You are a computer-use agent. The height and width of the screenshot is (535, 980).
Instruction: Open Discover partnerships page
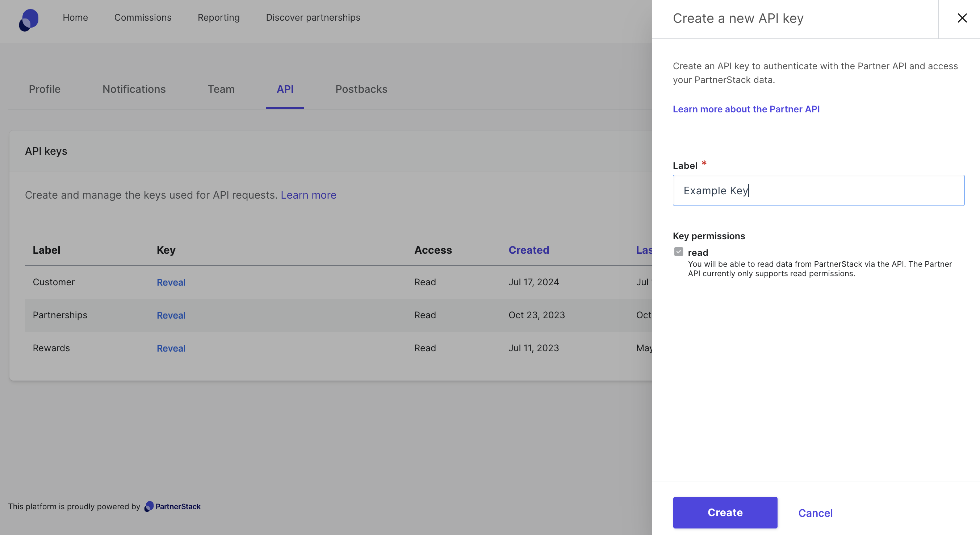coord(313,17)
